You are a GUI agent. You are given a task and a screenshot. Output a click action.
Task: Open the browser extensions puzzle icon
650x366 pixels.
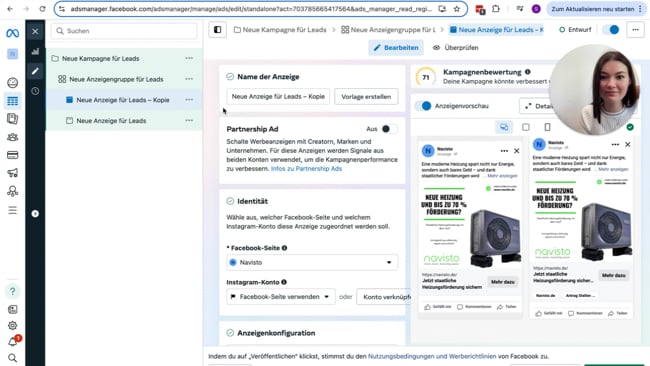pos(496,9)
